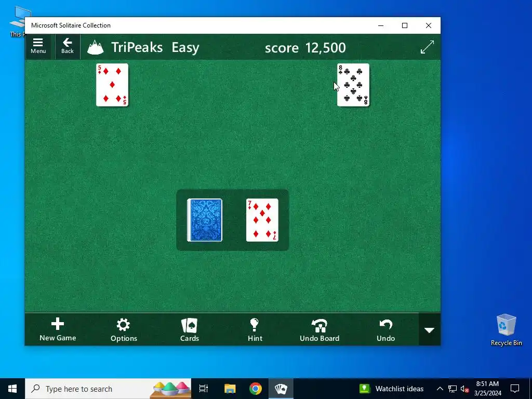This screenshot has width=532, height=399.
Task: Request a Hint with the lightbulb
Action: tap(255, 329)
